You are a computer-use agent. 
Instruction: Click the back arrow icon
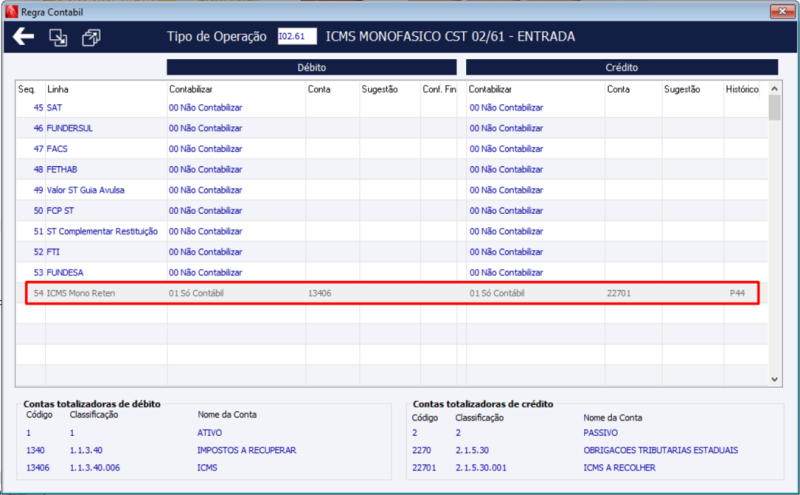[23, 36]
